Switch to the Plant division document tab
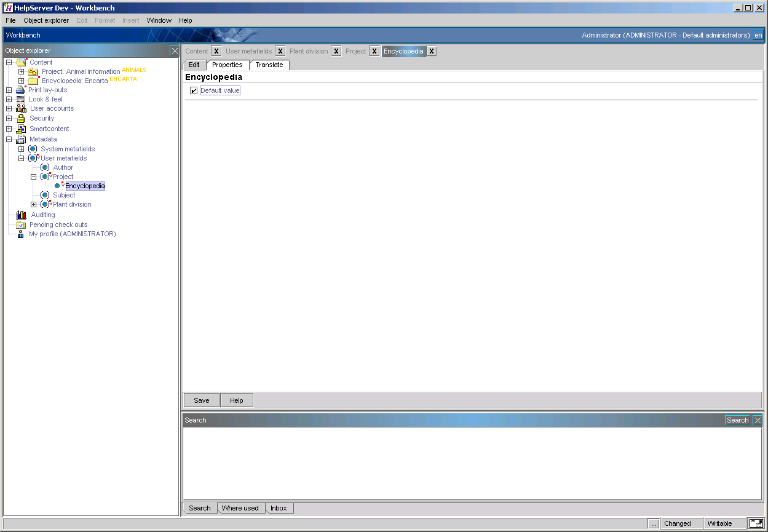Image resolution: width=768 pixels, height=532 pixels. (309, 51)
